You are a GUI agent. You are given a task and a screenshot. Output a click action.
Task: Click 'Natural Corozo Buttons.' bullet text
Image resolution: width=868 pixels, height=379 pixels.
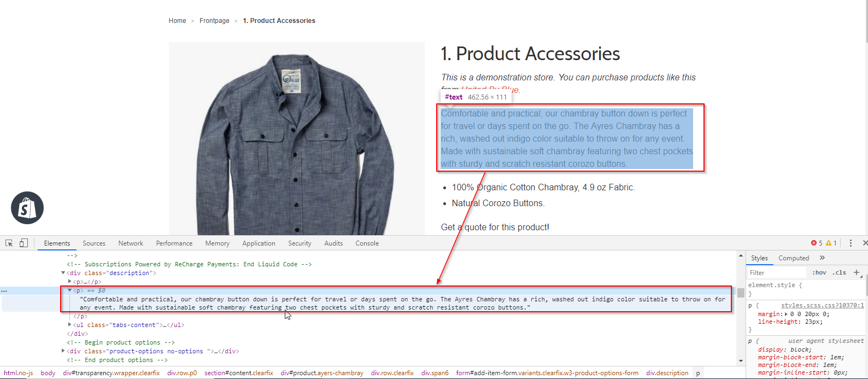pyautogui.click(x=498, y=203)
